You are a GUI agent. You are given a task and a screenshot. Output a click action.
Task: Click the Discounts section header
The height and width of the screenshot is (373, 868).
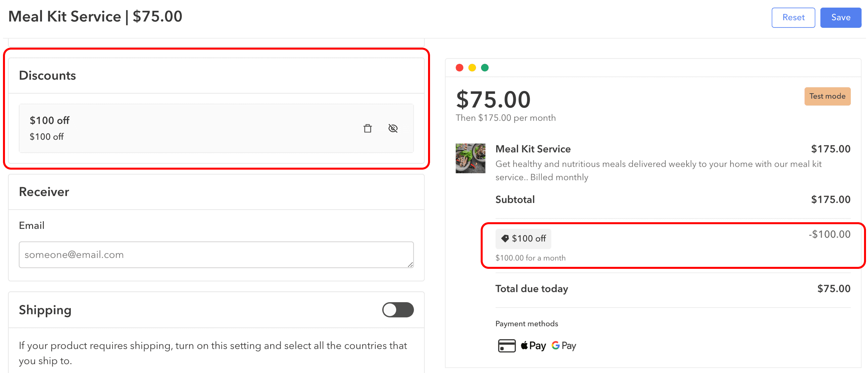(48, 75)
